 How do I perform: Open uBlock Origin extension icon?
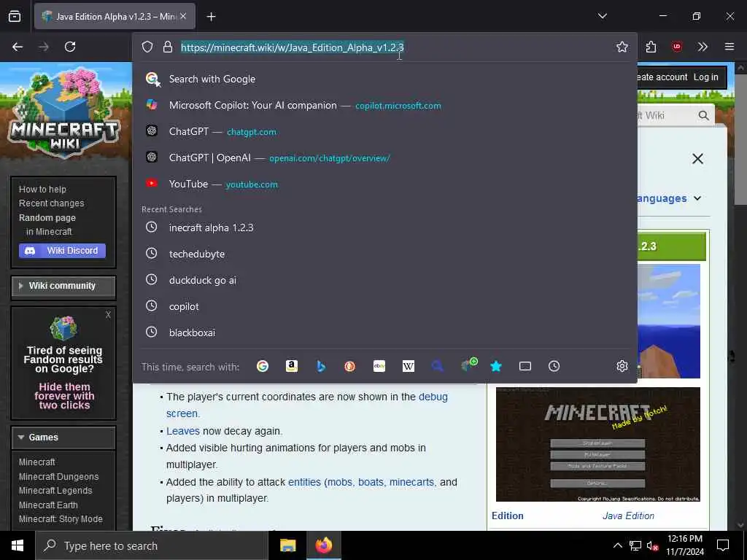[676, 47]
